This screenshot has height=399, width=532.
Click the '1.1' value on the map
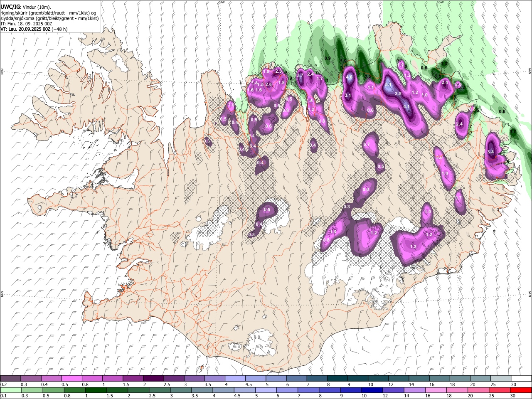371,88
